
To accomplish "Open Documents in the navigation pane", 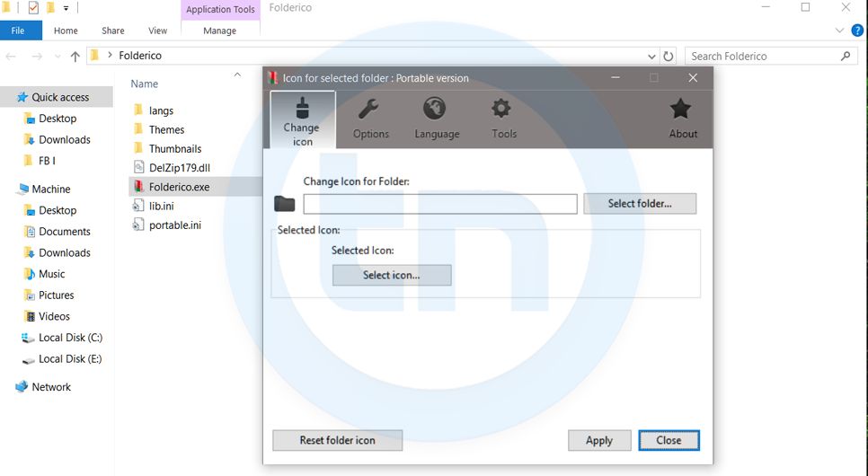I will 64,232.
